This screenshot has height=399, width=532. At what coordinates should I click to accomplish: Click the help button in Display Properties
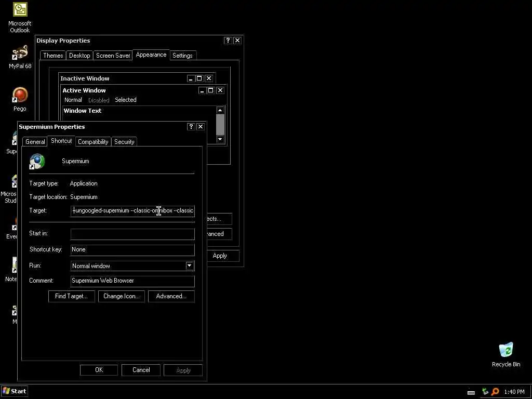tap(228, 41)
